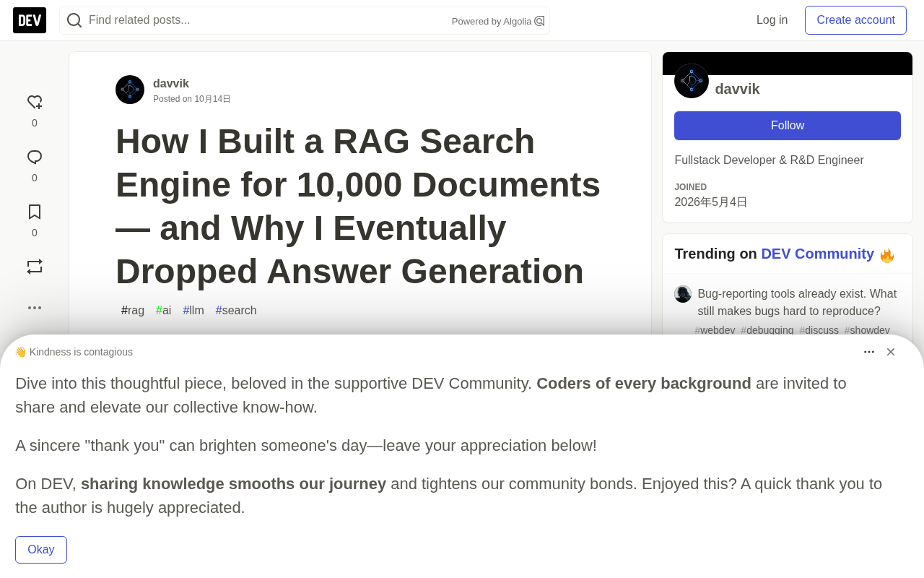Click the search magnifier icon

74,20
